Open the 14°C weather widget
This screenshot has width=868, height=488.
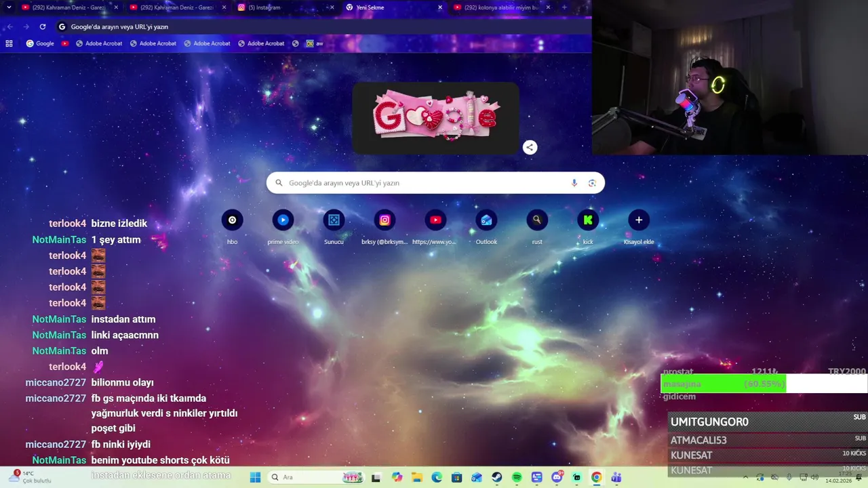[x=30, y=476]
